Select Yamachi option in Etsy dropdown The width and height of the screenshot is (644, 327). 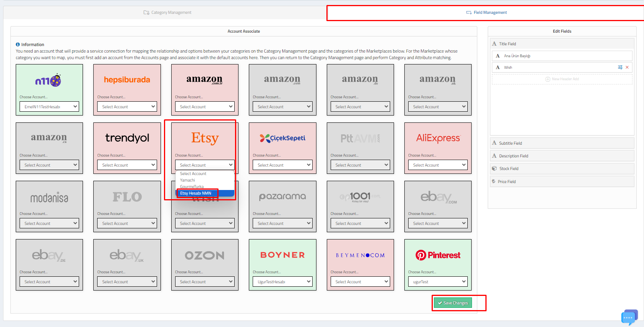click(x=187, y=180)
